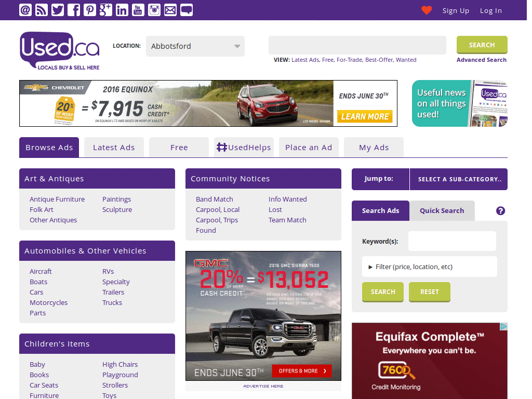Open the GMC Sierra ad image
The image size is (532, 399).
tap(263, 316)
